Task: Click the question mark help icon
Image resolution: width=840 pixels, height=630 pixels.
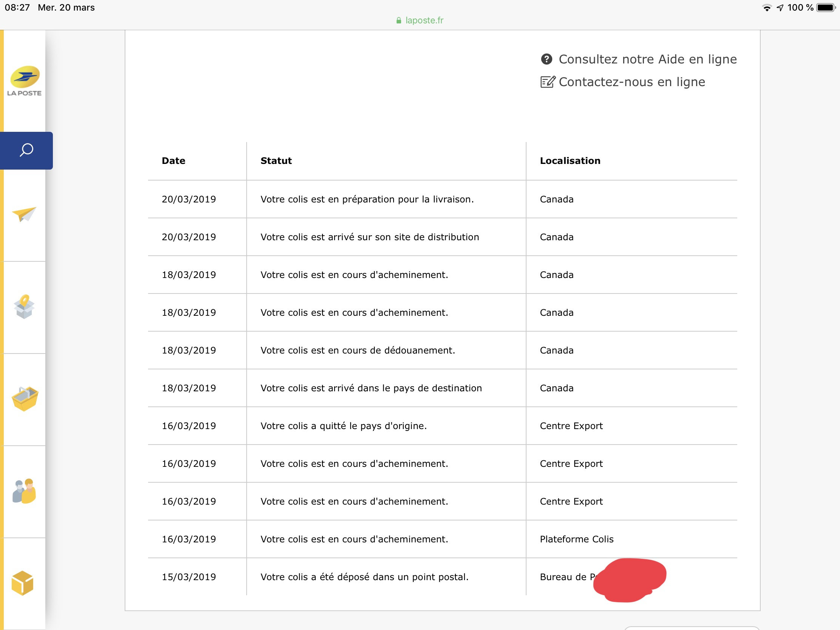Action: tap(546, 59)
